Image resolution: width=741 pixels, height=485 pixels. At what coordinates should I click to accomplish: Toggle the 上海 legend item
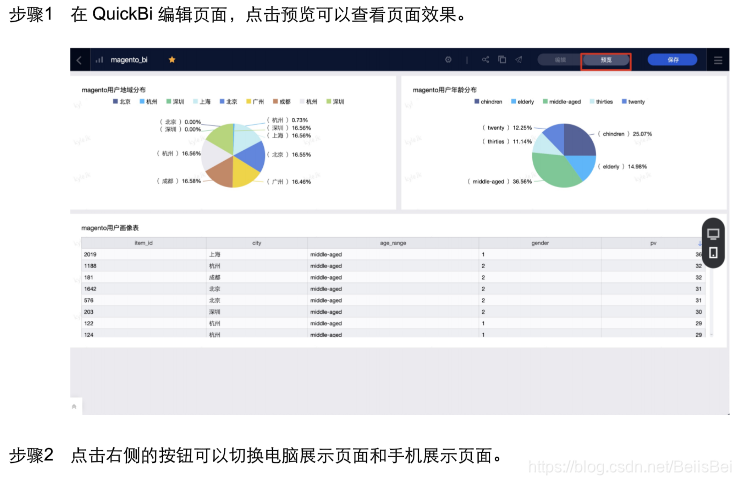coord(202,102)
